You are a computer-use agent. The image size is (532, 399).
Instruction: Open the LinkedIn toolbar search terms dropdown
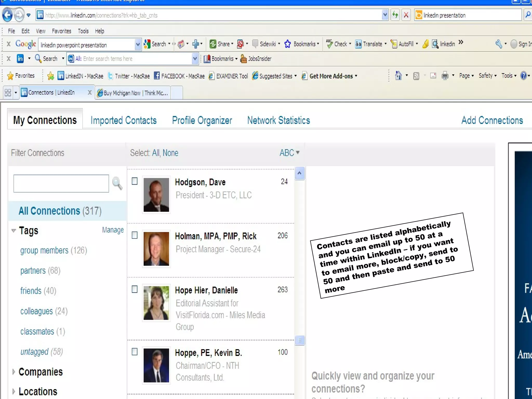(x=195, y=59)
